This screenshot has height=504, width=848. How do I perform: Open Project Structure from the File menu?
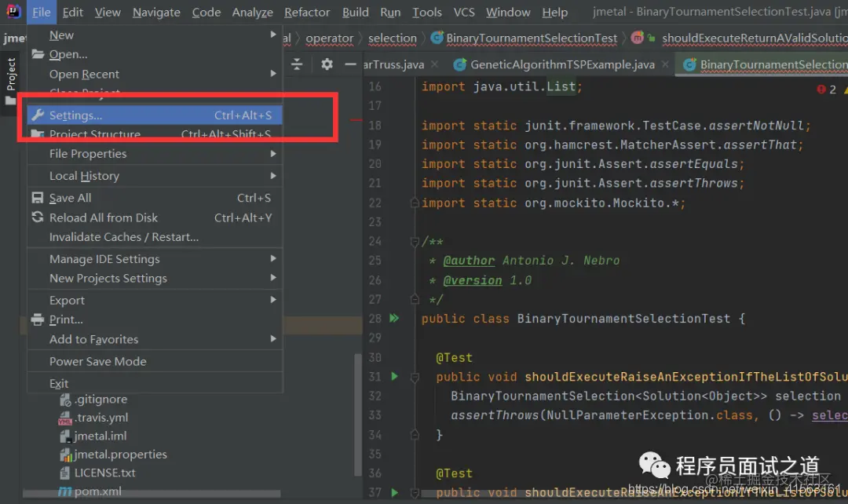[155, 134]
